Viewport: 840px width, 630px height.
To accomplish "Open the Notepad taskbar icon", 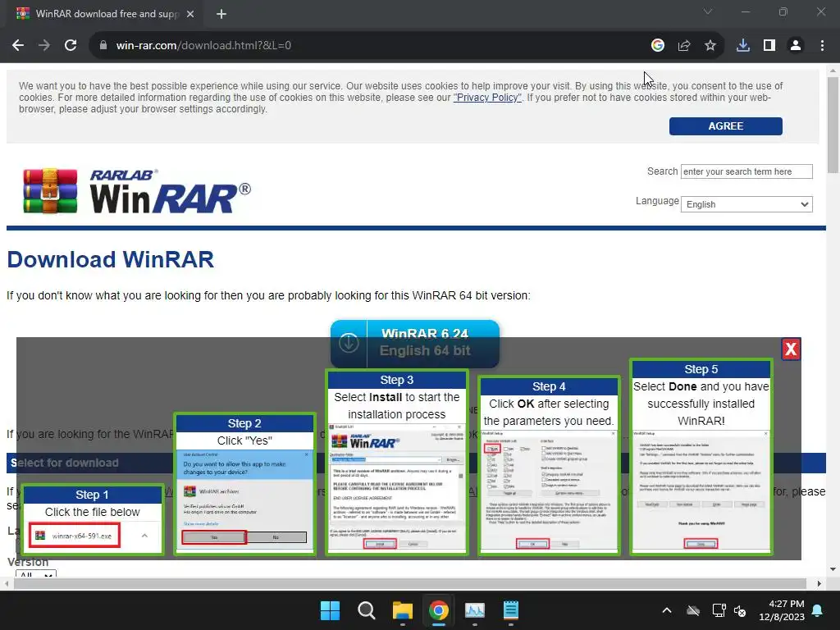I will click(511, 610).
